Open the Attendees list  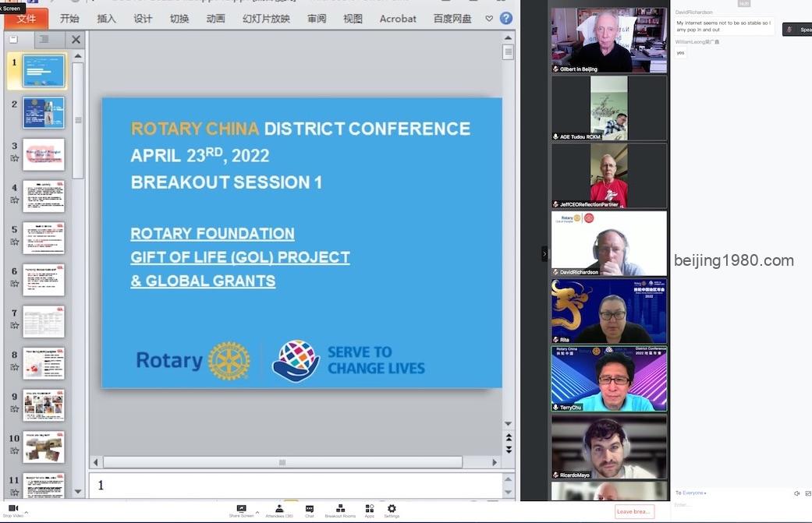(279, 511)
